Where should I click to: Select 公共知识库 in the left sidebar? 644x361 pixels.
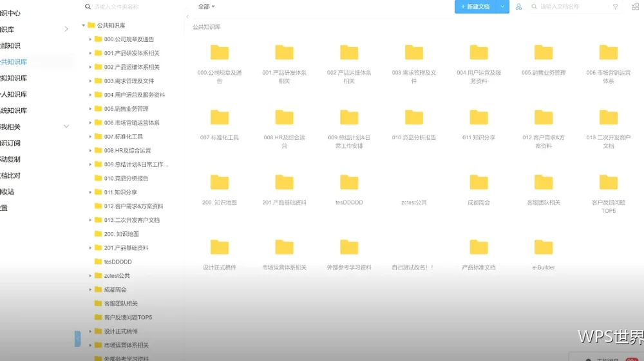(x=14, y=62)
